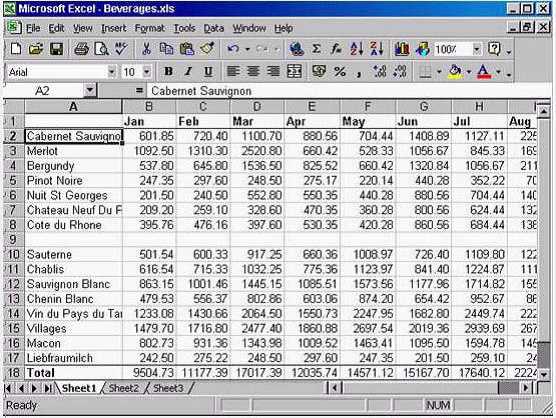Click the AutoSum sigma icon
Image resolution: width=556 pixels, height=418 pixels.
tap(316, 49)
